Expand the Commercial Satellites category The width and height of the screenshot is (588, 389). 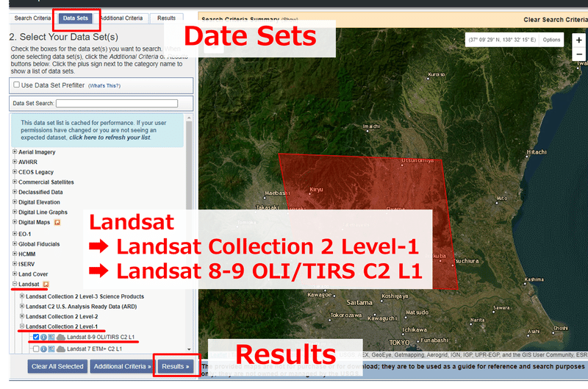coord(15,182)
